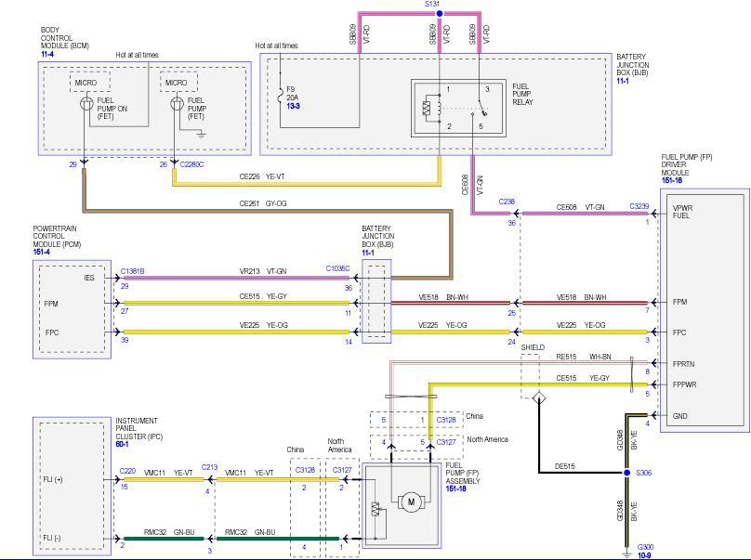Click the F9 20A fuse symbol

tap(280, 95)
